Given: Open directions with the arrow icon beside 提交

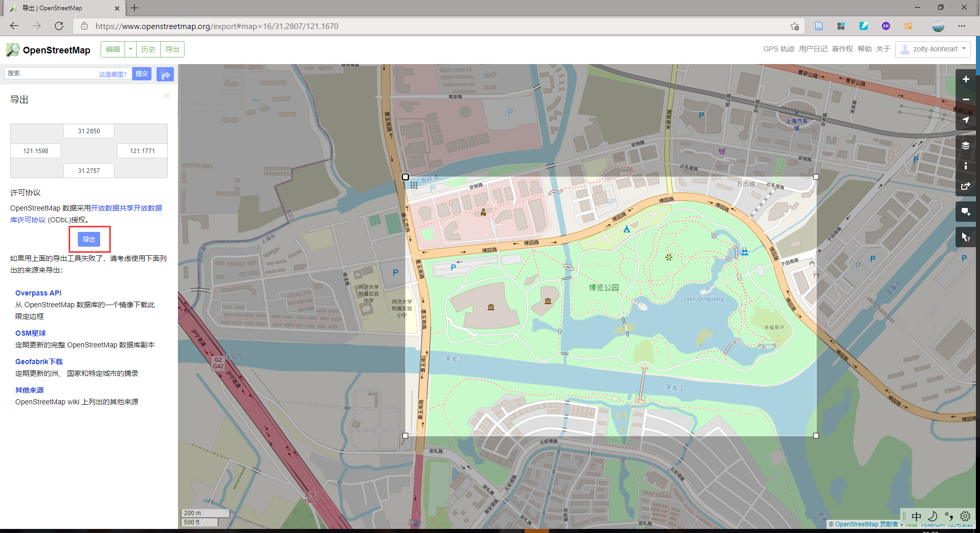Looking at the screenshot, I should coord(165,74).
